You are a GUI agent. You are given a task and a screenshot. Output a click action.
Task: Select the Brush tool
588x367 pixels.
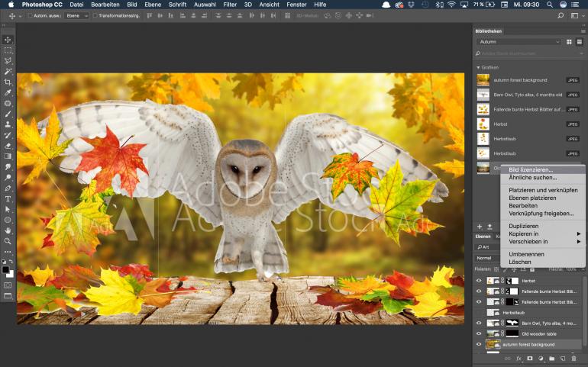point(8,114)
